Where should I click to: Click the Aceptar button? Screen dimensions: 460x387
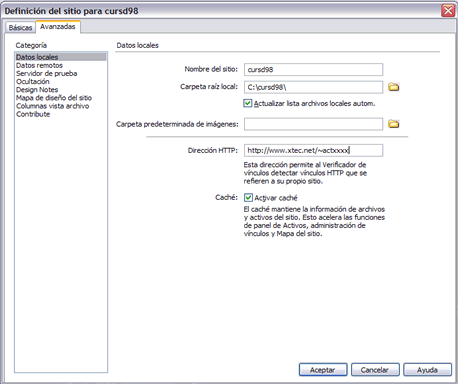pos(323,370)
